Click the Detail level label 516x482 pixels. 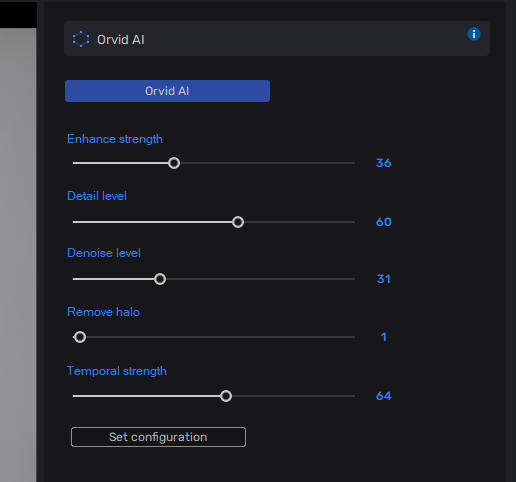[97, 196]
